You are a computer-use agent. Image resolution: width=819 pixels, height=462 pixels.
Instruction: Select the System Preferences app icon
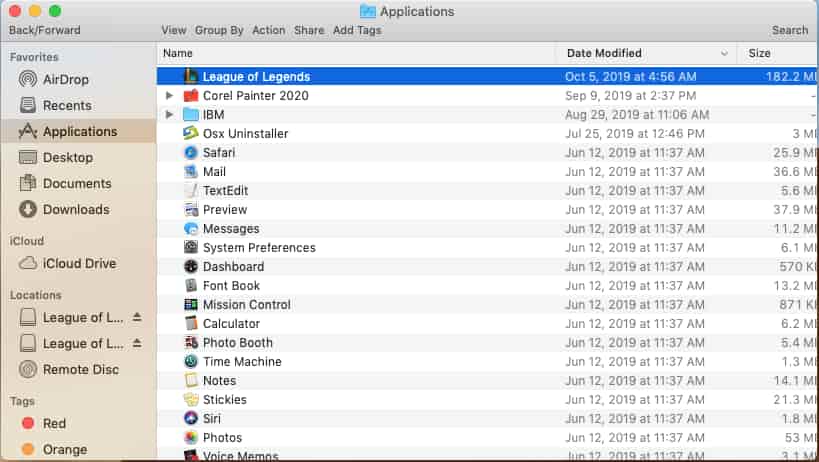tap(191, 247)
